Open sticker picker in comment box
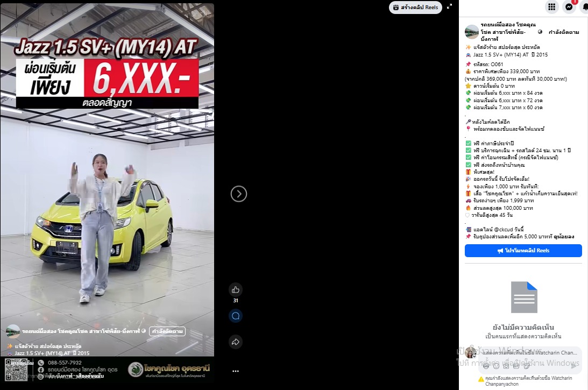Viewport: 588px width, 390px height. coord(527,366)
